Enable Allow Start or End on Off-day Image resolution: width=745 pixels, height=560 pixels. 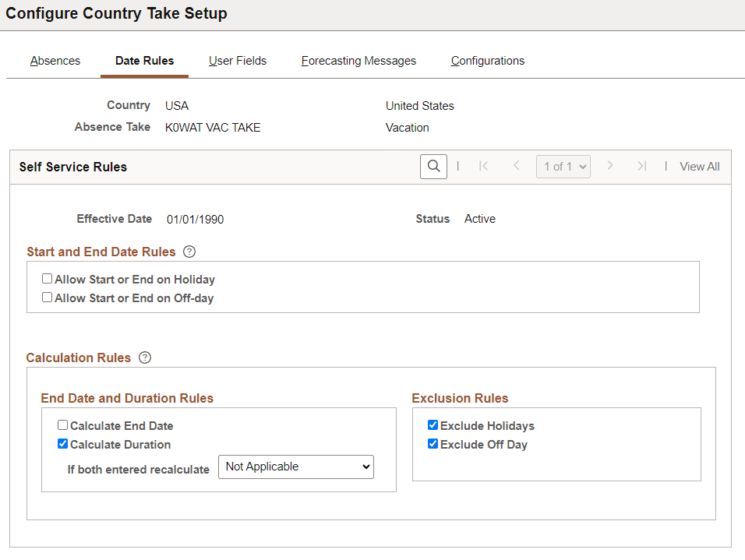pyautogui.click(x=47, y=297)
